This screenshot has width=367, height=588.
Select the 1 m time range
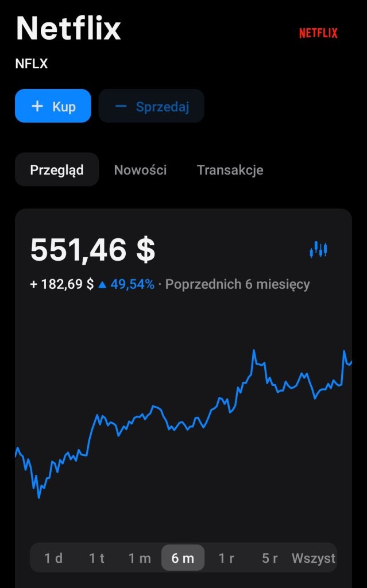pos(140,558)
